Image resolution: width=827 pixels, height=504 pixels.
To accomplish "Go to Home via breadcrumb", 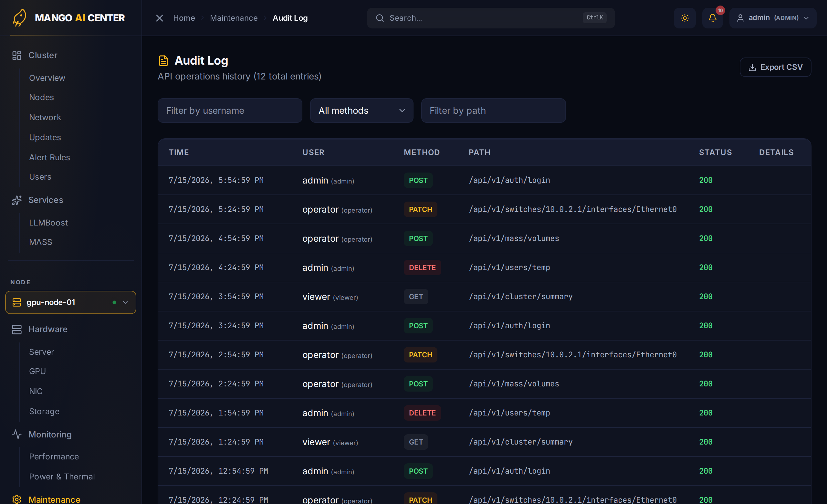I will [x=184, y=18].
